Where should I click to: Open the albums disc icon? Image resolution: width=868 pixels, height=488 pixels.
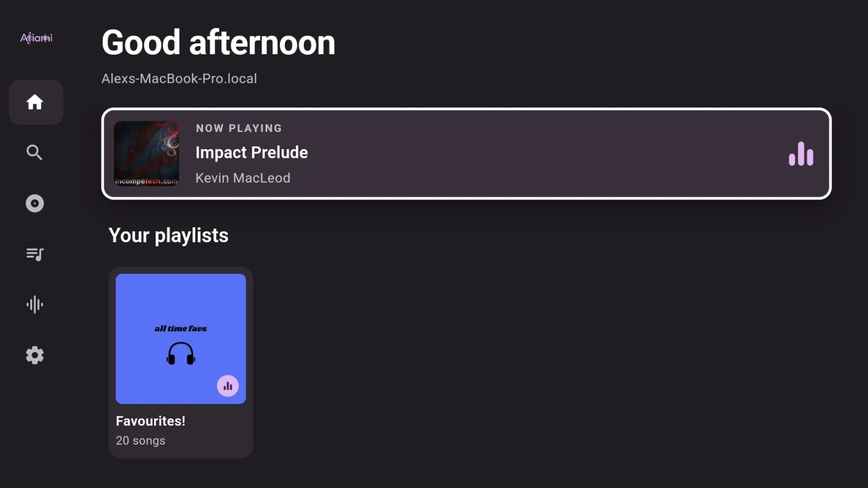click(x=35, y=203)
